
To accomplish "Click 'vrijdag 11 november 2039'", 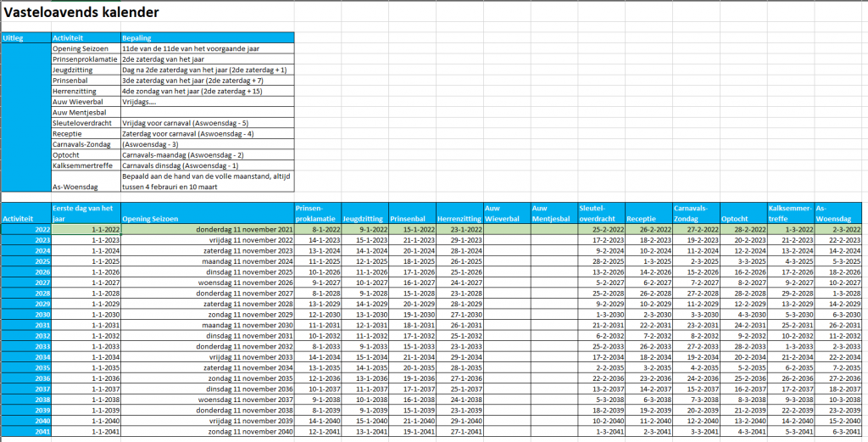I will (x=208, y=421).
